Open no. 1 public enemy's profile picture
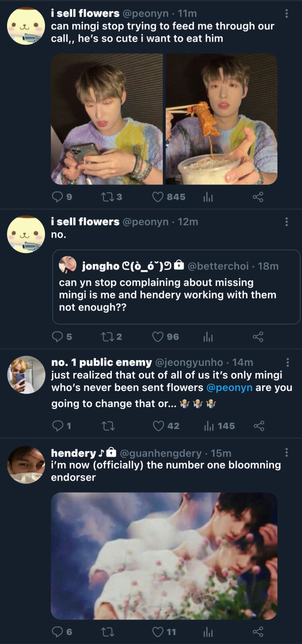 [x=26, y=375]
